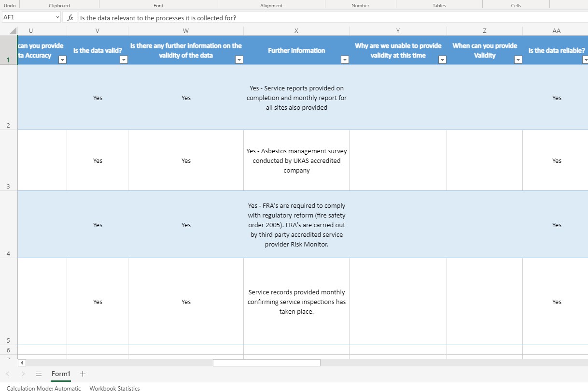Select 'Service records provided monthly' cell
The width and height of the screenshot is (588, 392).
click(x=296, y=302)
